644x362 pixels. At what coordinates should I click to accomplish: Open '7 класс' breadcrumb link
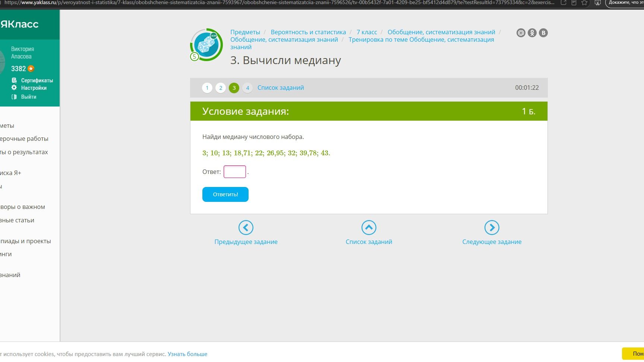(x=367, y=32)
